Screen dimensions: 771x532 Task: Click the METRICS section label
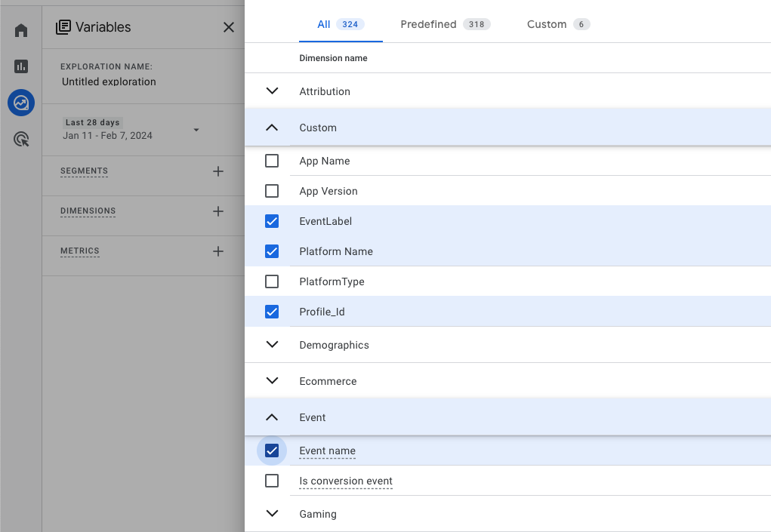(x=79, y=251)
